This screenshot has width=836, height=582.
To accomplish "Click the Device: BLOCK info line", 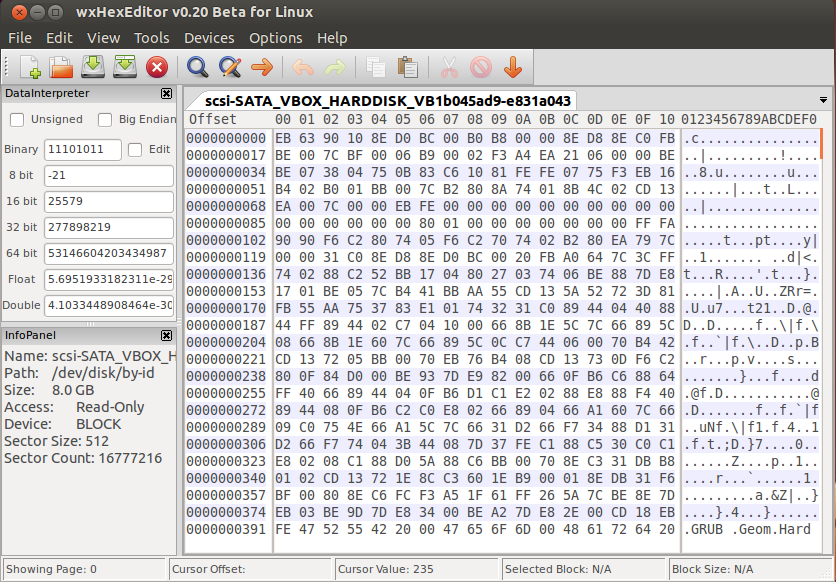I will 63,424.
